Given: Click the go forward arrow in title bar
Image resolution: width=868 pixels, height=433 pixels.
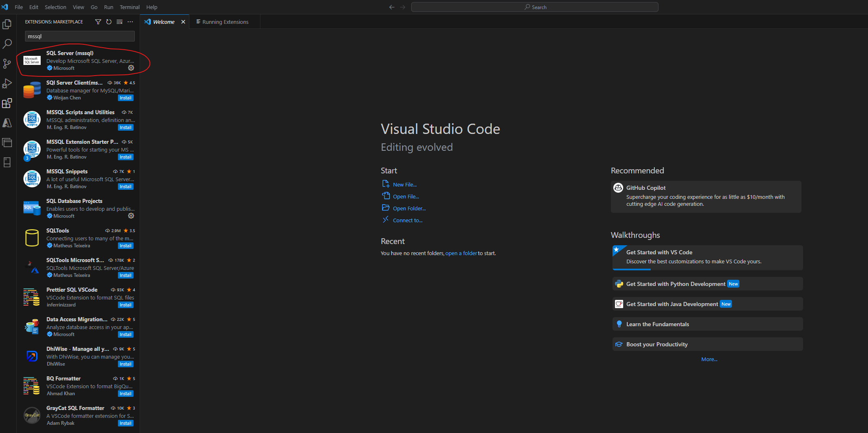Looking at the screenshot, I should (x=403, y=7).
